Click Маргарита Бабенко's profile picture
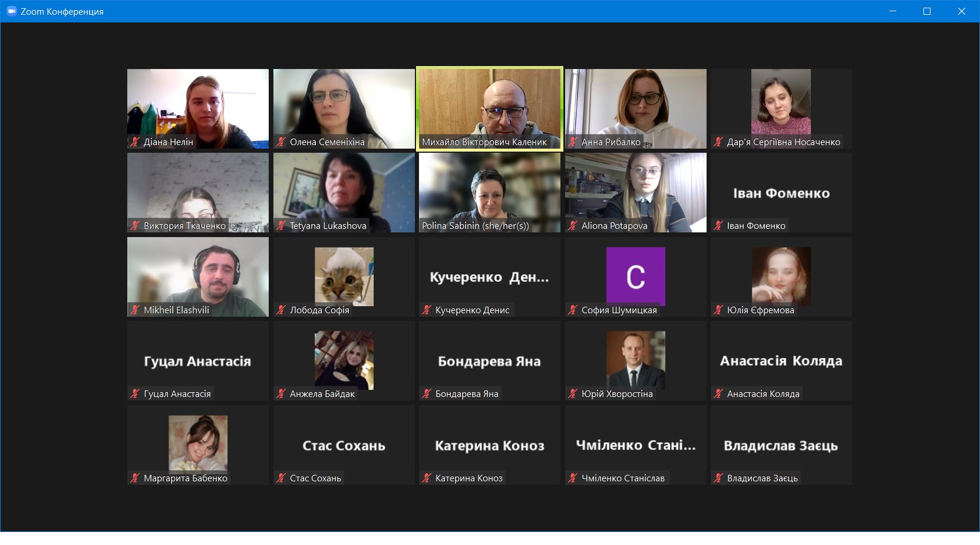 click(198, 444)
